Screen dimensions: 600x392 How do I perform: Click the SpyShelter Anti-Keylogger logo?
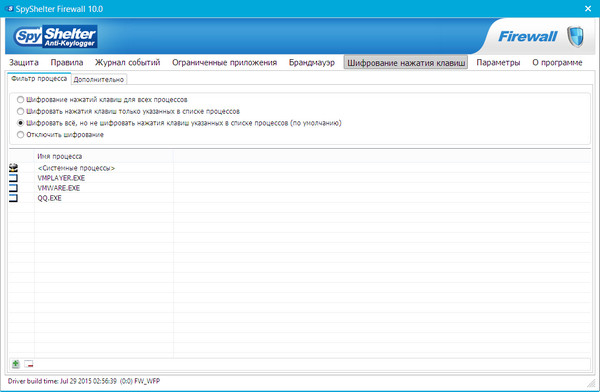coord(55,37)
